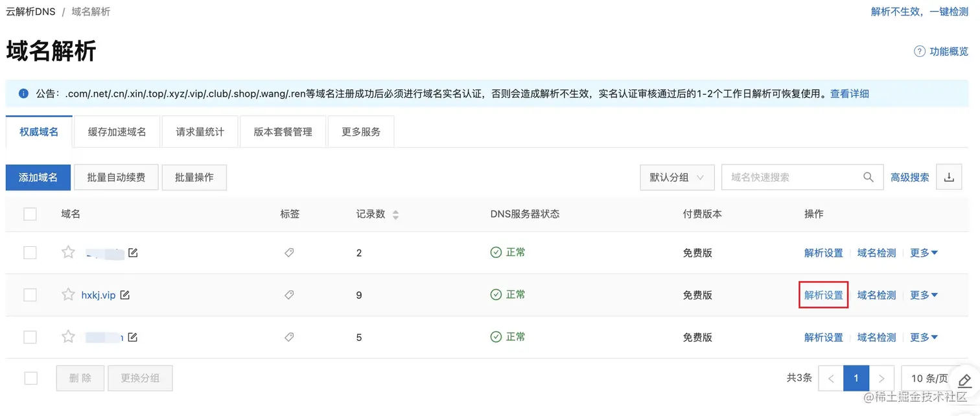Open the tag icon on the hxkj.vip row
This screenshot has width=980, height=416.
(x=289, y=294)
